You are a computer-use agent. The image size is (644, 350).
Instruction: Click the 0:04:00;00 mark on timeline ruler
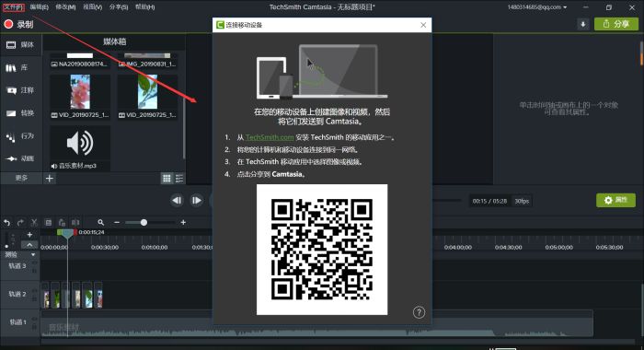[458, 248]
